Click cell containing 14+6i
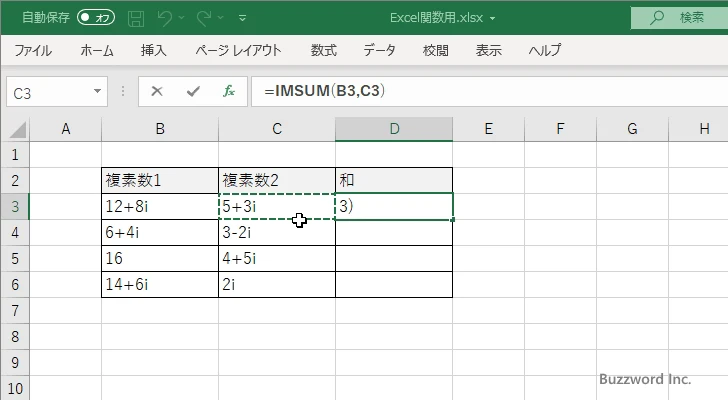The width and height of the screenshot is (728, 400). pyautogui.click(x=160, y=284)
